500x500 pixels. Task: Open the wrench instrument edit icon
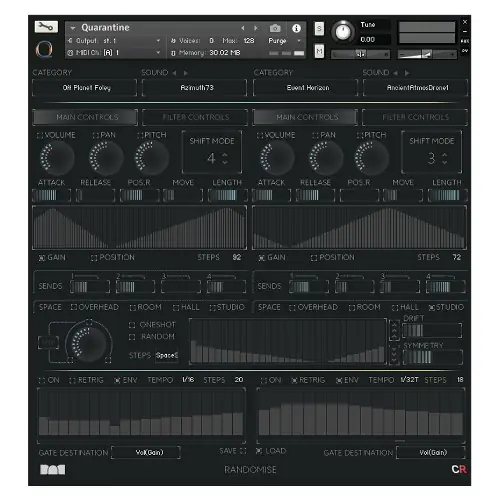click(46, 27)
